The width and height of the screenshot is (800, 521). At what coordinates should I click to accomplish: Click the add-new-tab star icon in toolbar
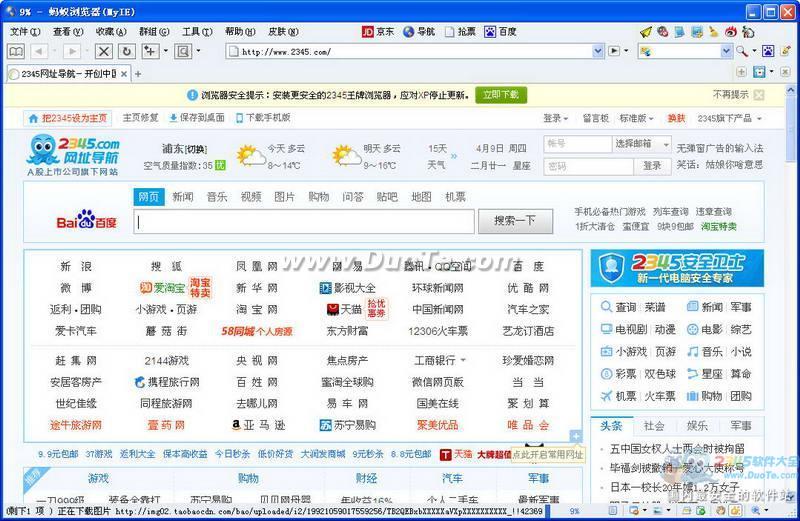[151, 51]
